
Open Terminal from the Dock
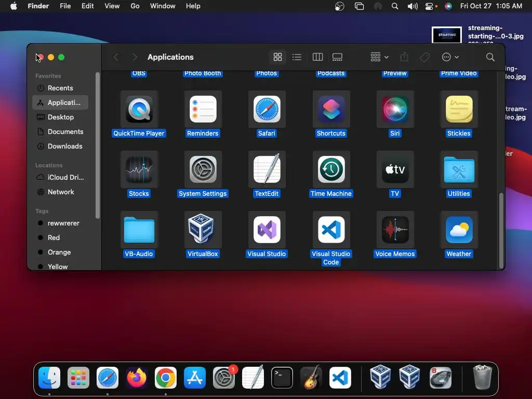click(282, 378)
